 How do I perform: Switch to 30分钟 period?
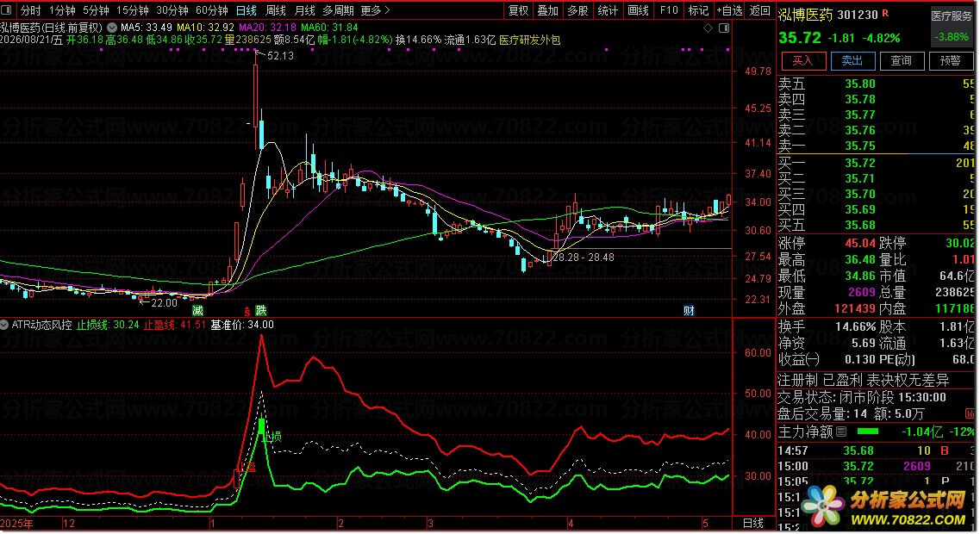[172, 10]
